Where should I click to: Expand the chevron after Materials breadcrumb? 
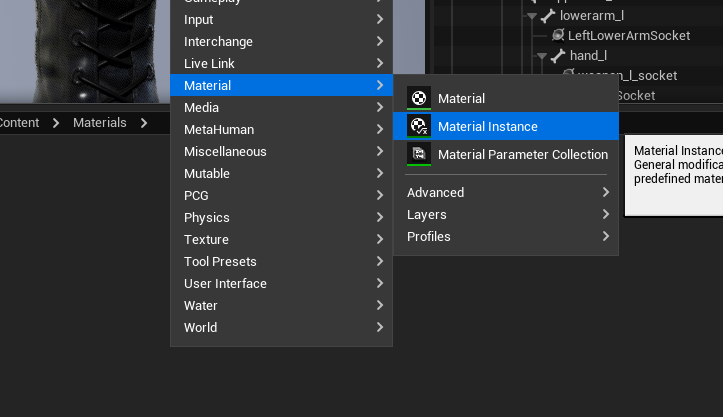point(144,123)
